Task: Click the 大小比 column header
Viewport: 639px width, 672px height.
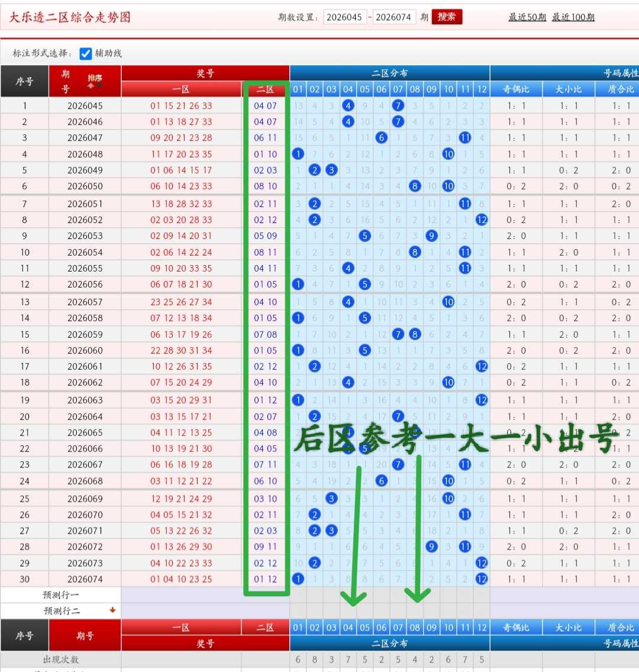Action: click(568, 89)
